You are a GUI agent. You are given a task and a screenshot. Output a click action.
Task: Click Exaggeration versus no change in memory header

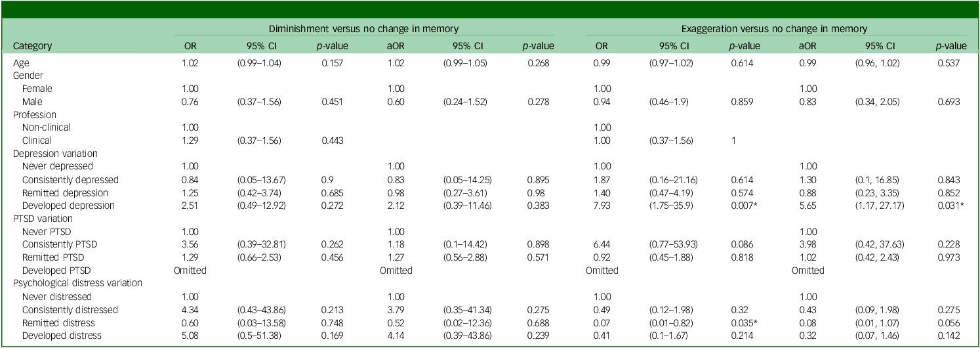(775, 29)
